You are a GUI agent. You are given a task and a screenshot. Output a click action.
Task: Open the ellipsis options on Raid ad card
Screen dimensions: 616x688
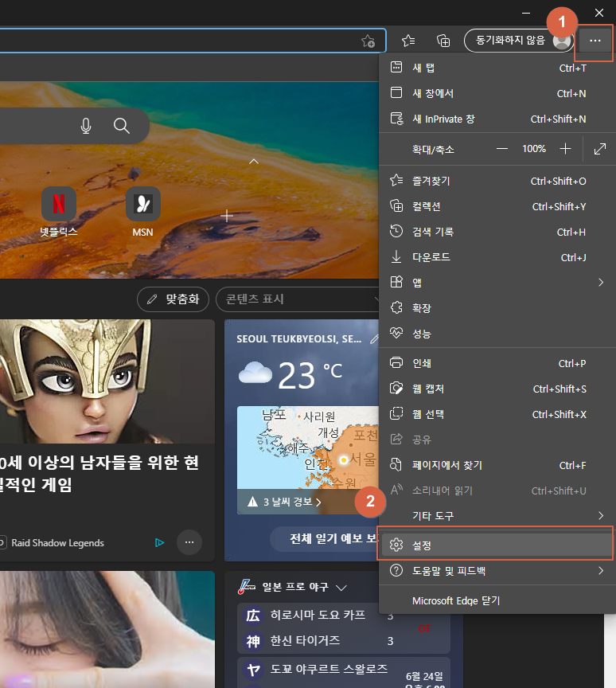189,542
